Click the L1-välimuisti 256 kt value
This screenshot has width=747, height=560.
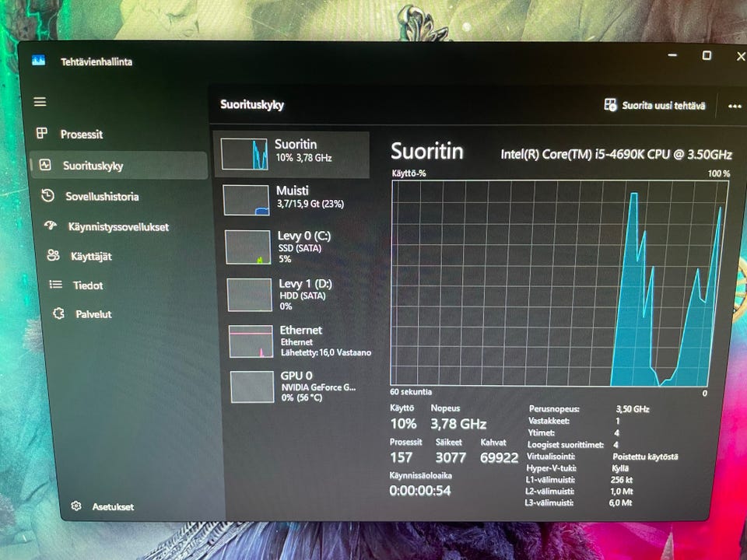621,480
